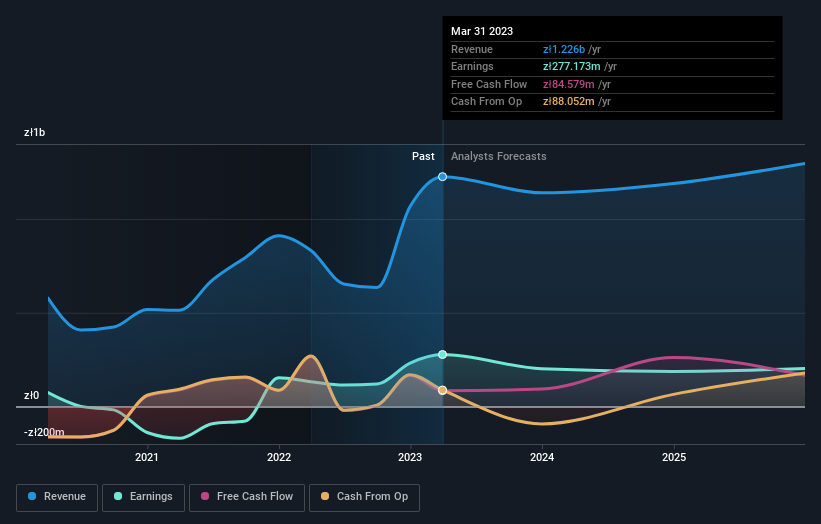Click the Earnings row label in the tooltip
This screenshot has height=524, width=821.
pyautogui.click(x=472, y=66)
